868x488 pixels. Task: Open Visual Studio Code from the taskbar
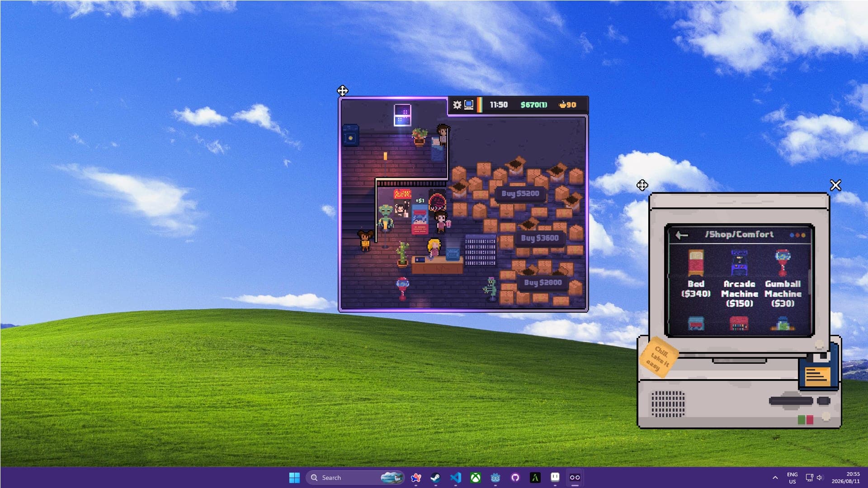pos(455,478)
